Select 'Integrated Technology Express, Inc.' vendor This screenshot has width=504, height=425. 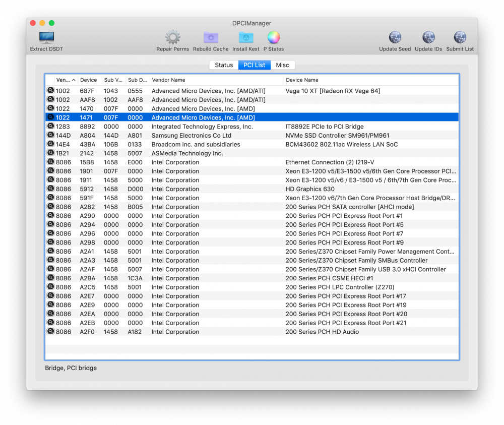tap(202, 127)
